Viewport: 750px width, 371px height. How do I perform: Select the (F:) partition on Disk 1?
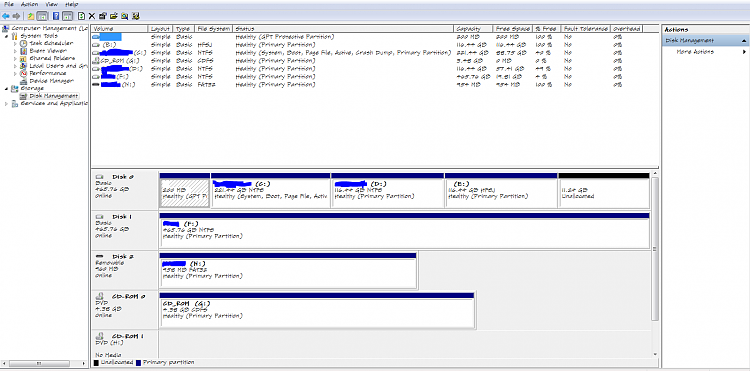point(404,230)
